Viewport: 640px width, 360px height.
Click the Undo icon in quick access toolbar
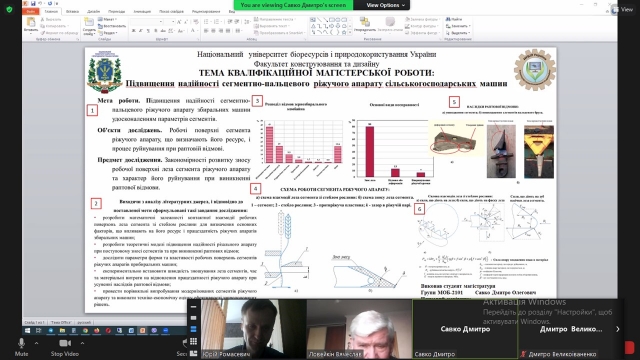point(40,3)
